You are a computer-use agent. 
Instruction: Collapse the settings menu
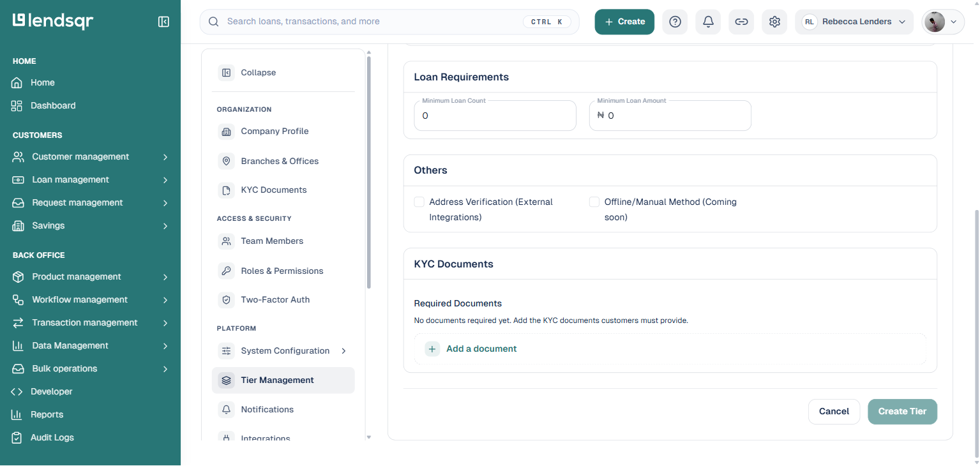tap(283, 73)
